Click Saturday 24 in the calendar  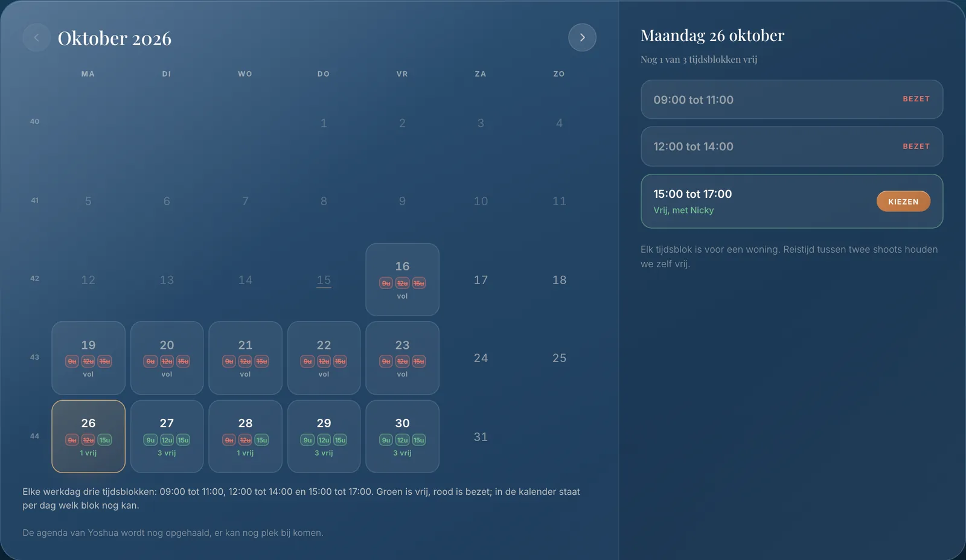coord(481,358)
